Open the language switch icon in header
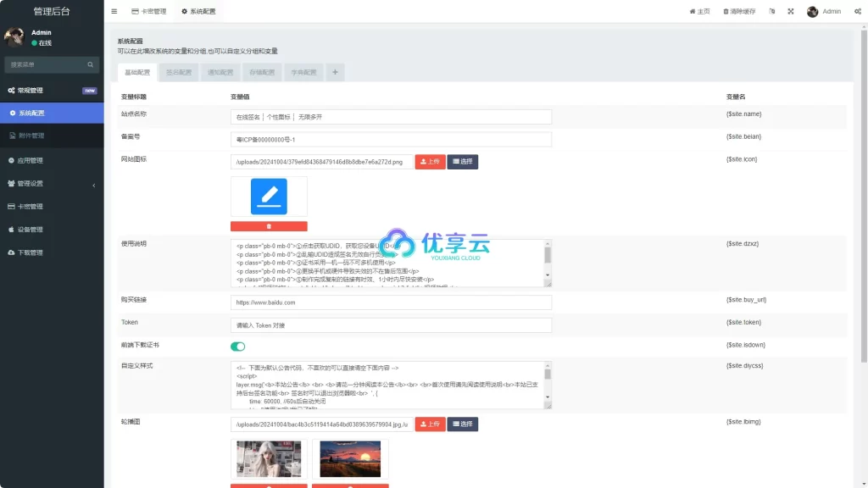 (771, 12)
